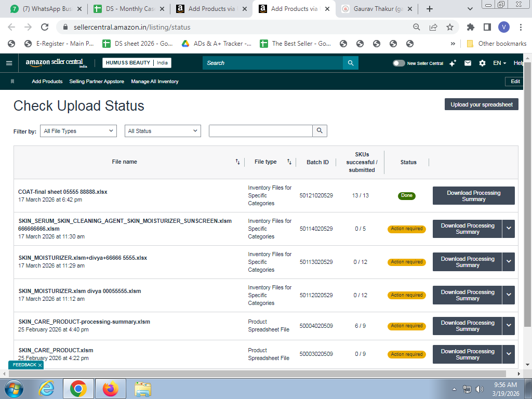This screenshot has height=399, width=532.
Task: Bookmark this page with star icon
Action: pos(450,27)
